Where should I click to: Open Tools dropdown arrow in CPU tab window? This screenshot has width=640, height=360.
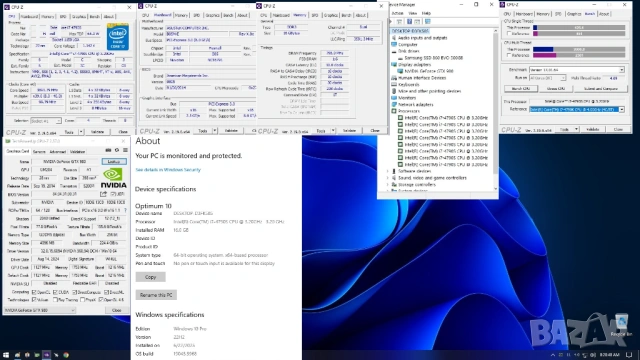(x=81, y=132)
